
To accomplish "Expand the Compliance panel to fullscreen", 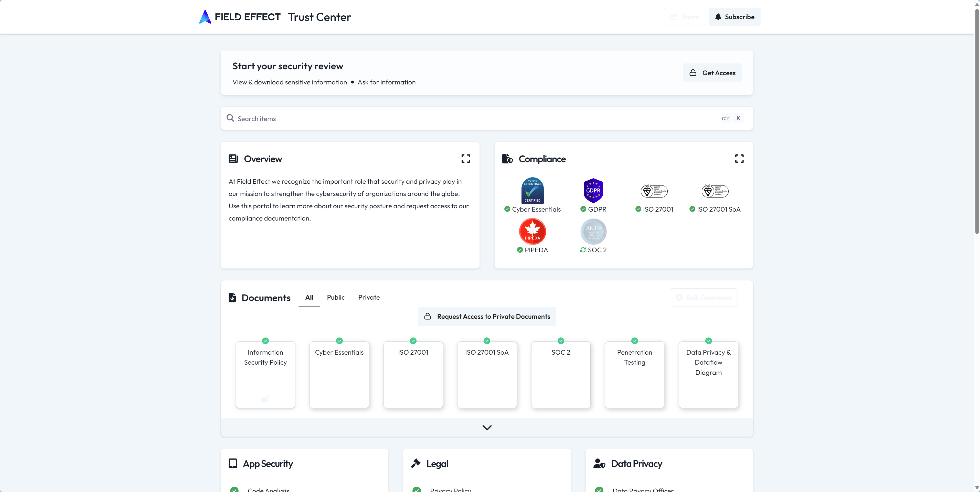I will (x=739, y=159).
